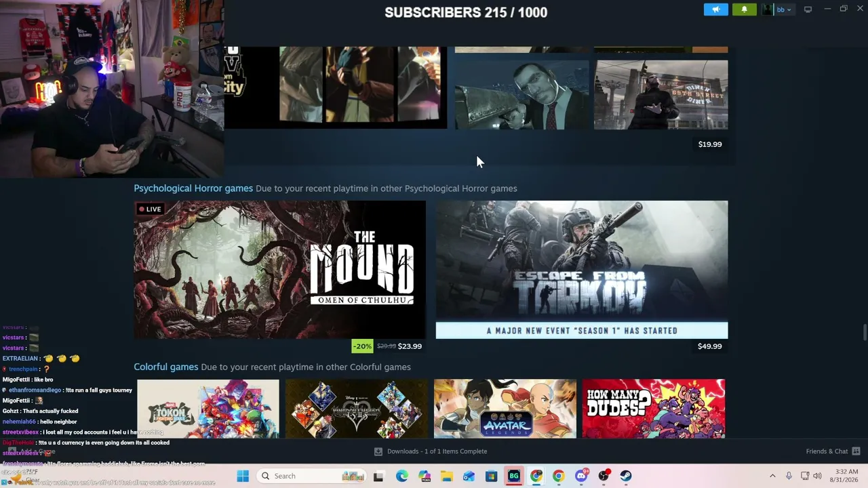Switch to the active Chrome window
Viewport: 868px width, 488px height.
536,476
